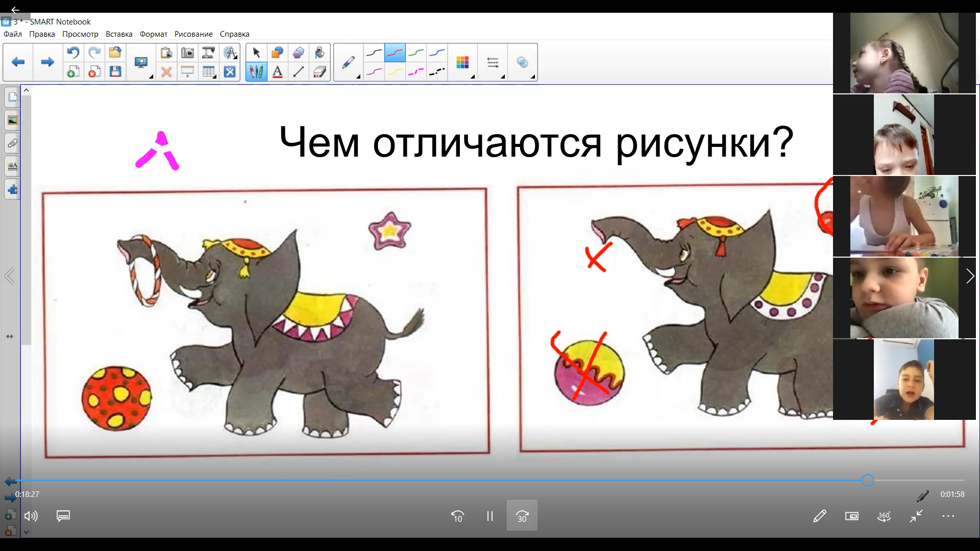
Task: Pick the blue pen style swatch
Action: click(x=437, y=53)
